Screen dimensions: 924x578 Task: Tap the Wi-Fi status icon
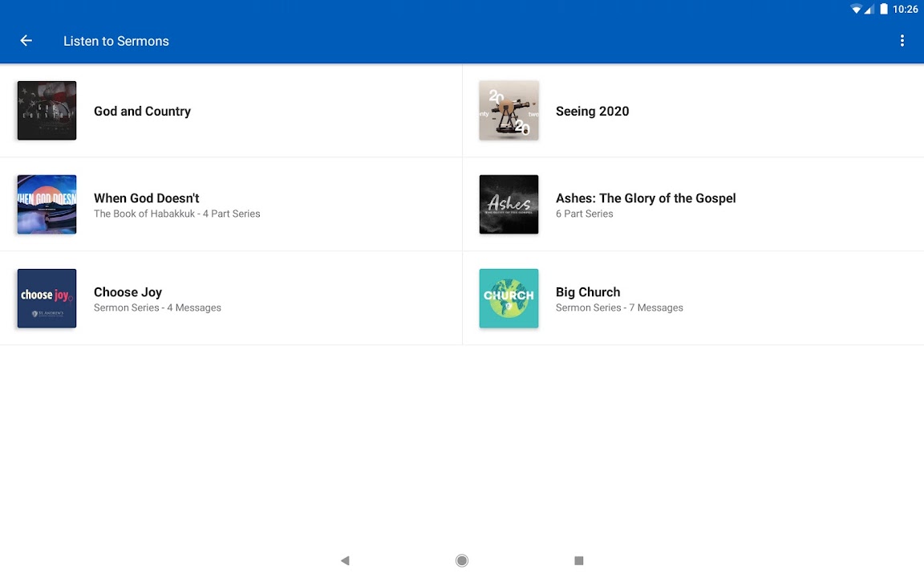(x=856, y=10)
